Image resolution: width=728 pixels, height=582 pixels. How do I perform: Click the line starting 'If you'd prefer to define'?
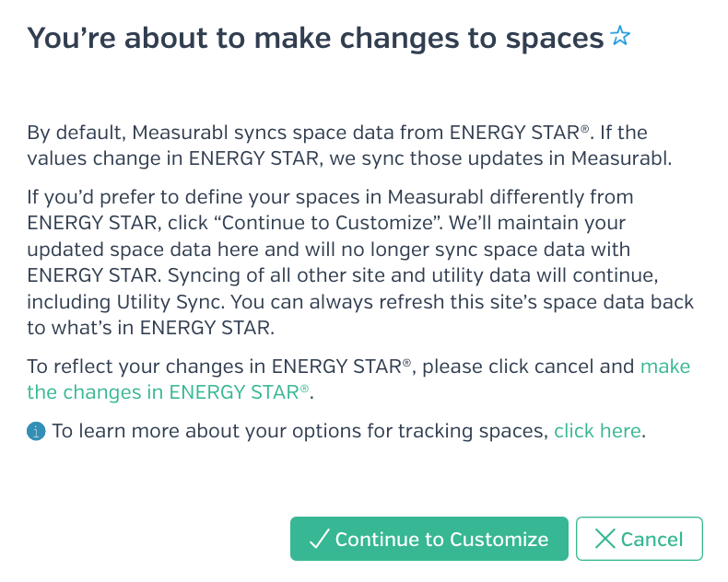[x=330, y=197]
